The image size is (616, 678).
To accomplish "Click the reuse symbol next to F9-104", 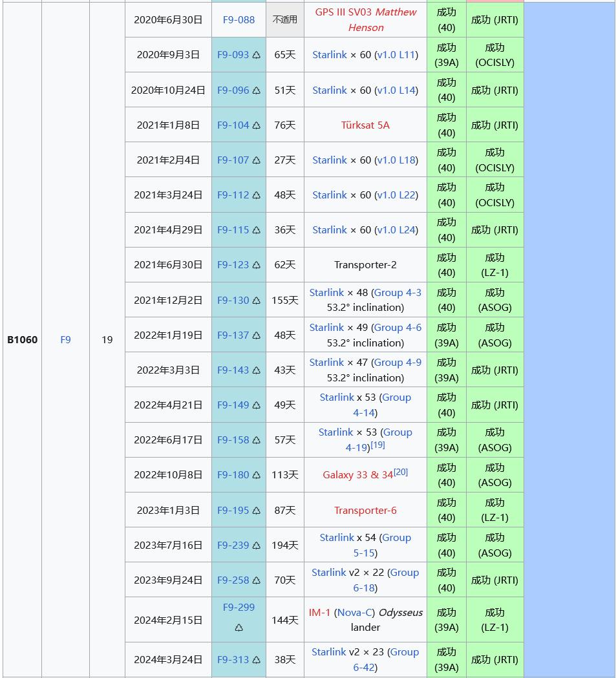I will click(x=257, y=125).
